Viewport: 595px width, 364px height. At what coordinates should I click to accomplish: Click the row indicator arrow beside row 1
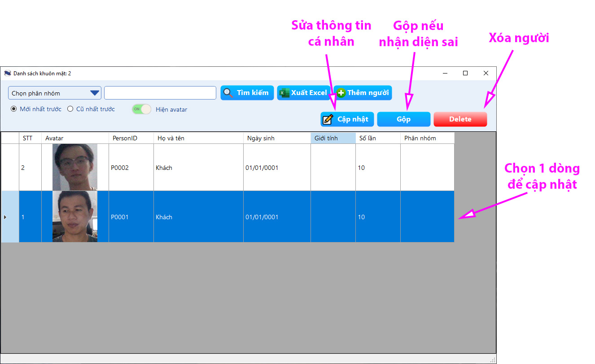5,217
